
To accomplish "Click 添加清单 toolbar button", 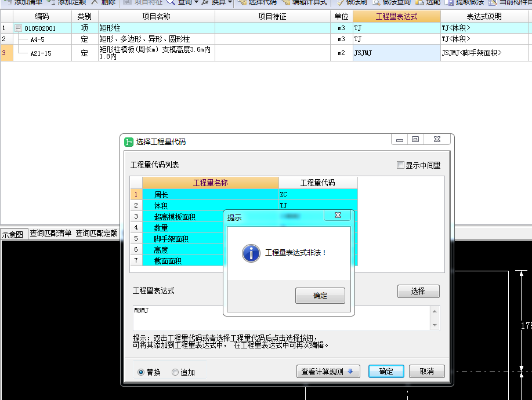I will [x=24, y=2].
